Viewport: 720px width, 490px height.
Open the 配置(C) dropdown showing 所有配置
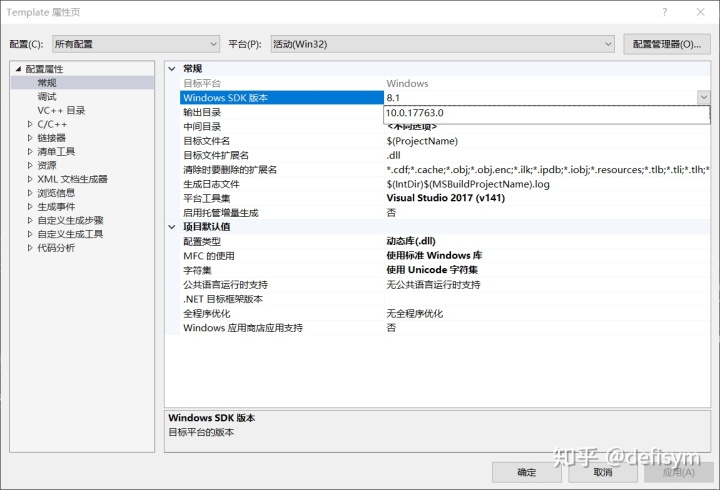(x=135, y=44)
